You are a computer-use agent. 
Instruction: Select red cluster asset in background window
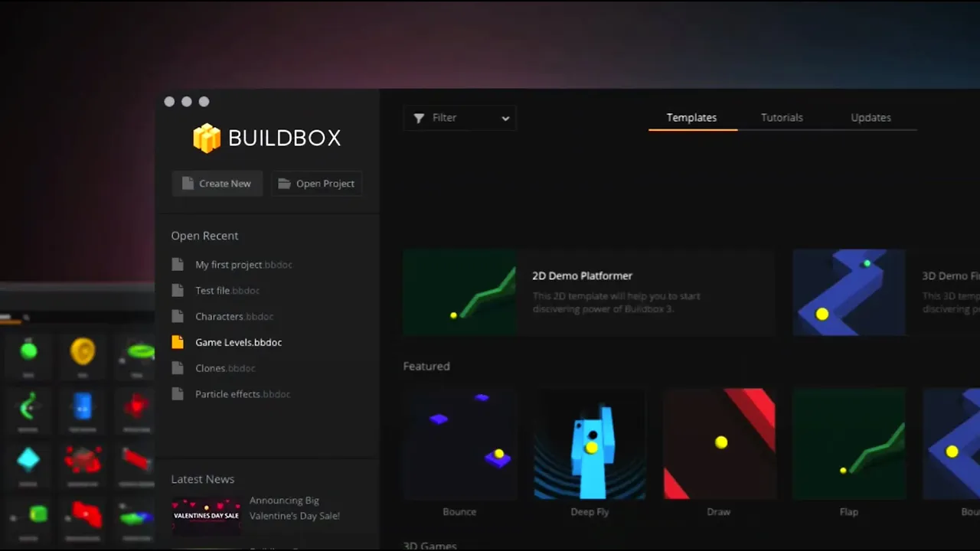click(83, 460)
